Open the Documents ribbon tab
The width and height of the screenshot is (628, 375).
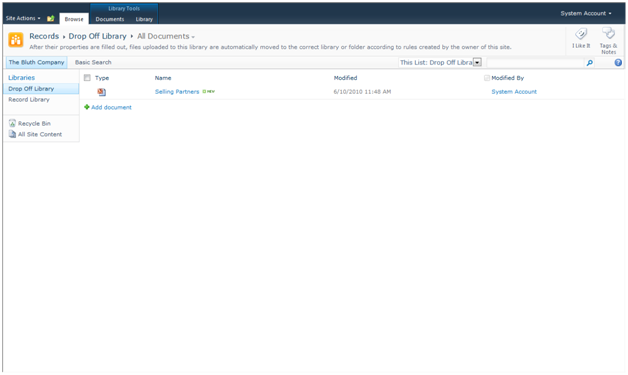pos(110,19)
